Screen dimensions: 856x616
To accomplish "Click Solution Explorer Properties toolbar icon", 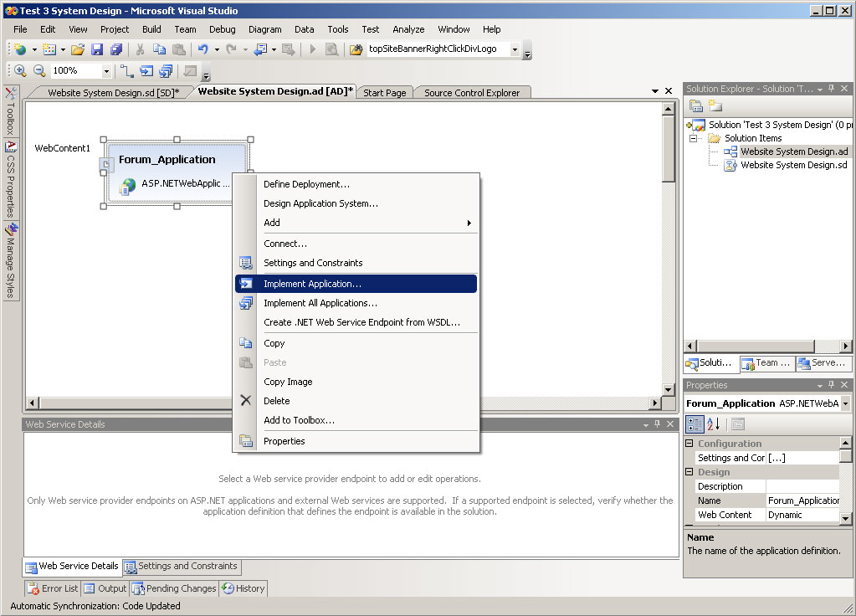I will tap(695, 105).
